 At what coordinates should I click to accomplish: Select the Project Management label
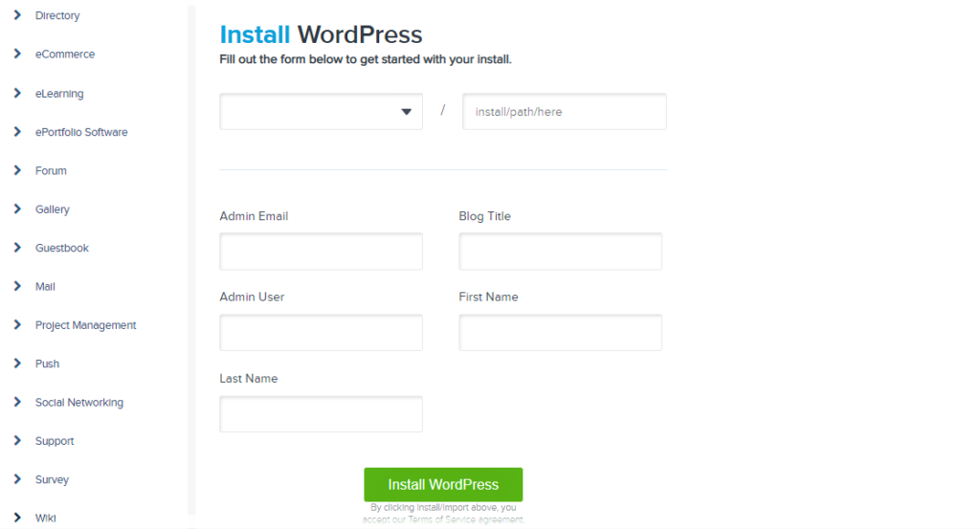click(85, 325)
